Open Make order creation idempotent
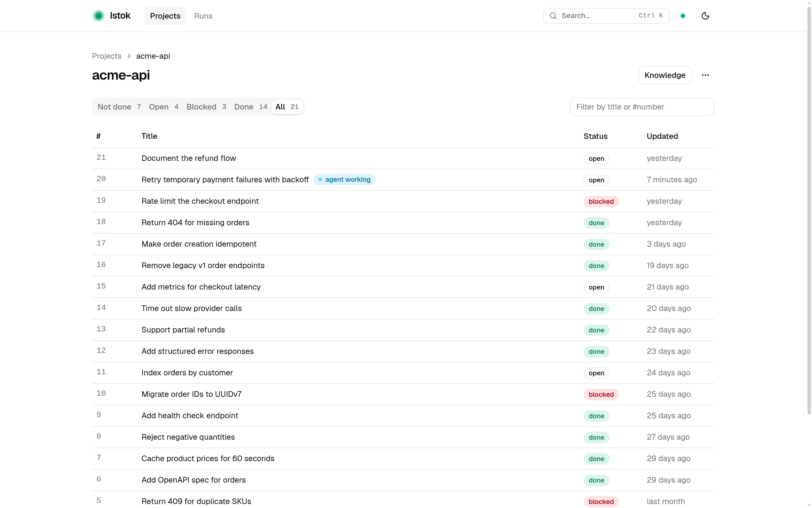 click(199, 244)
